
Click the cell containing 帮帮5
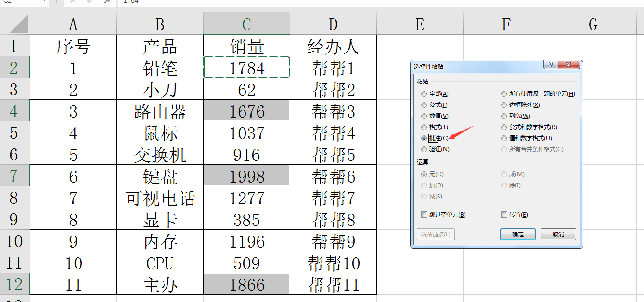coord(333,154)
